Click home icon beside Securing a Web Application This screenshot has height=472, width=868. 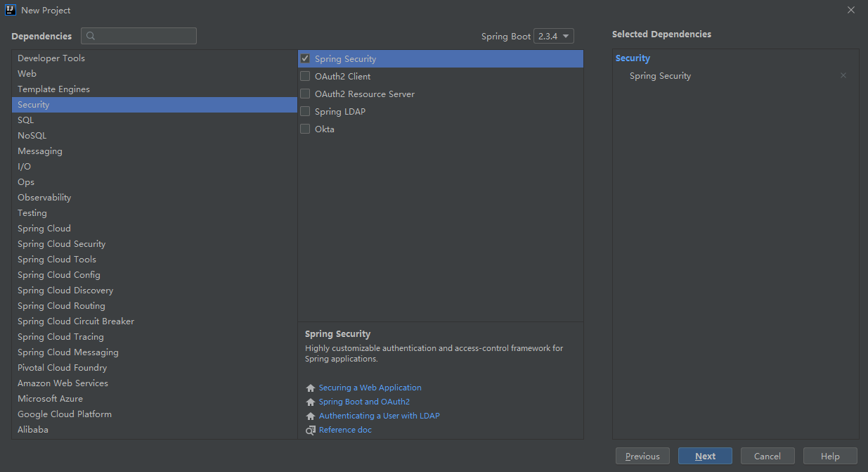tap(311, 388)
